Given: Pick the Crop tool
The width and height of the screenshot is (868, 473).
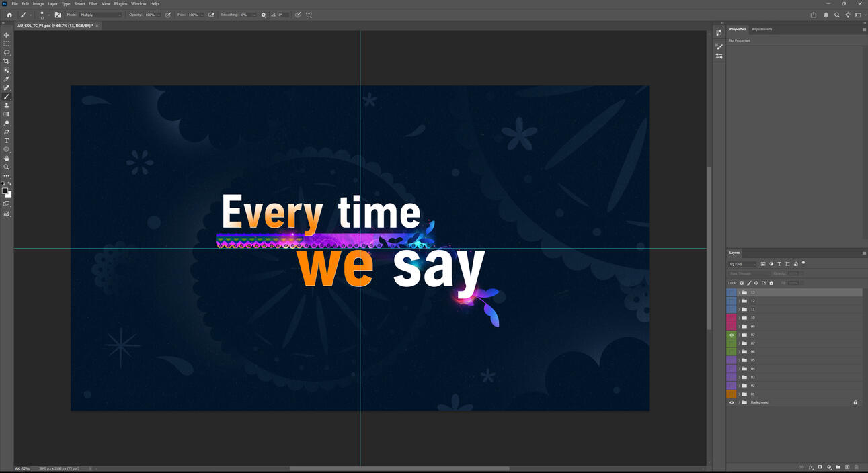Looking at the screenshot, I should [x=7, y=61].
